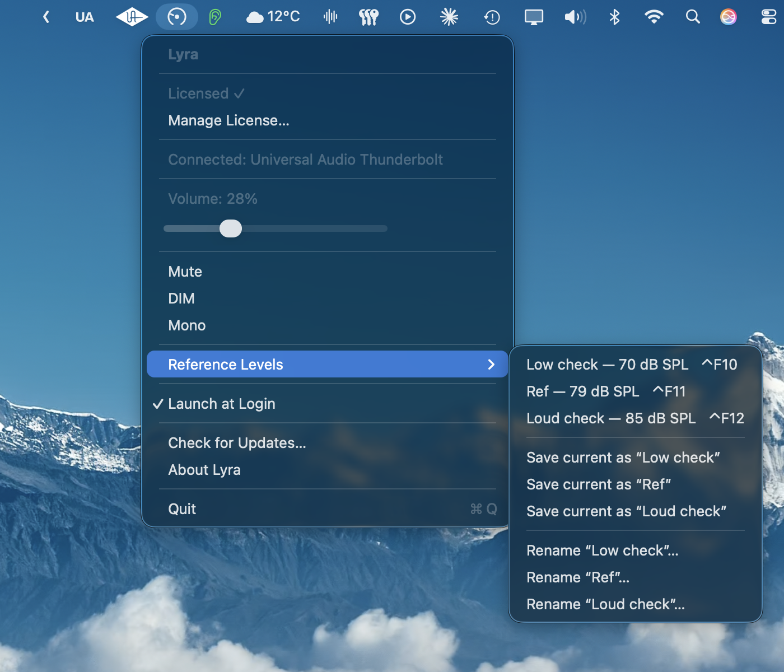Open the Bluetooth menu bar icon

click(614, 17)
